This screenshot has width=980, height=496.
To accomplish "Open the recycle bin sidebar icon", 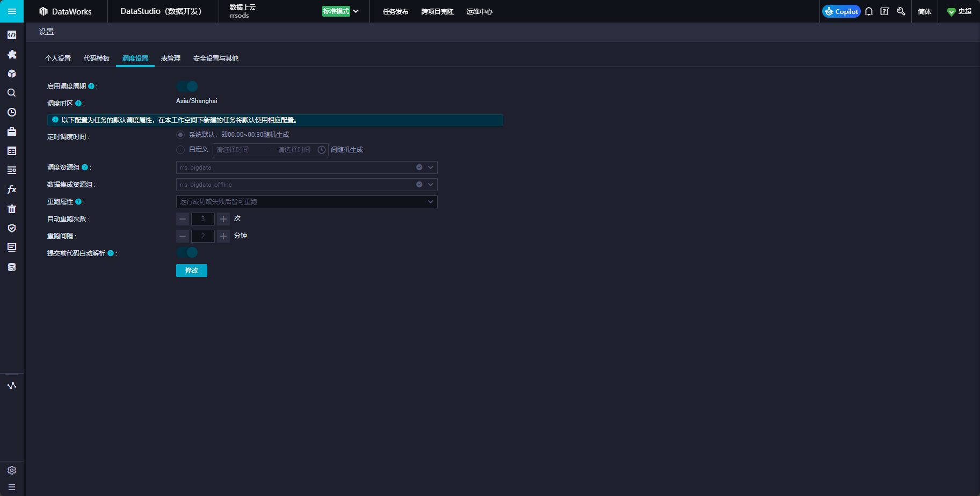I will pos(12,209).
